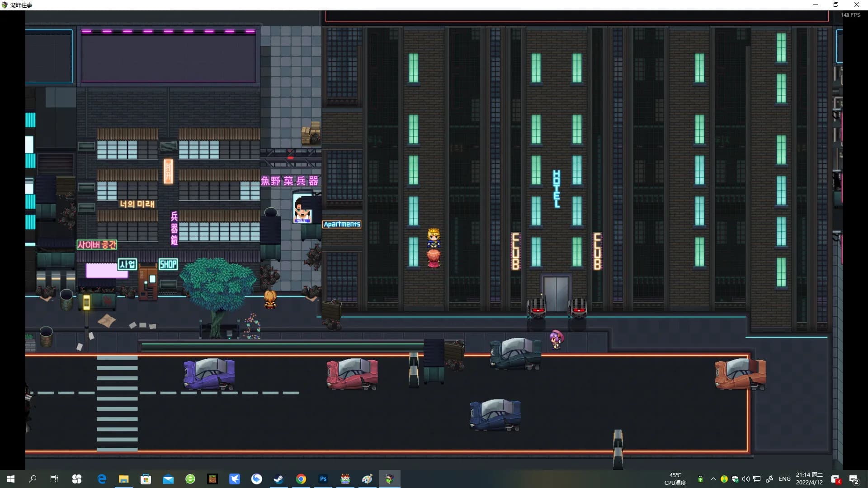Show hidden tray icons chevron
This screenshot has height=488, width=868.
(x=713, y=479)
